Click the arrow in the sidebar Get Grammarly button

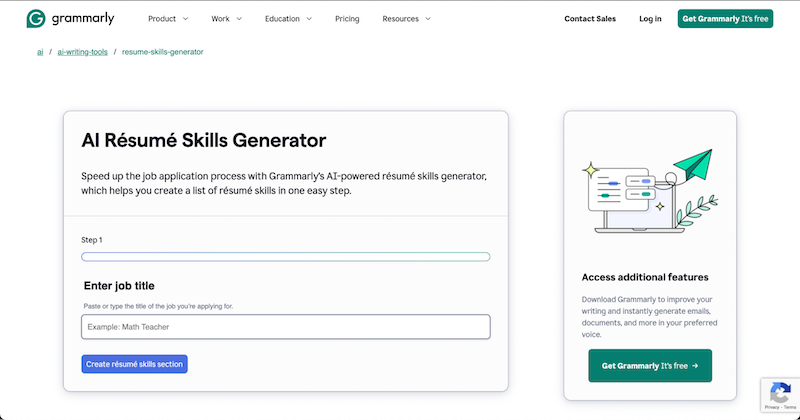pyautogui.click(x=695, y=366)
